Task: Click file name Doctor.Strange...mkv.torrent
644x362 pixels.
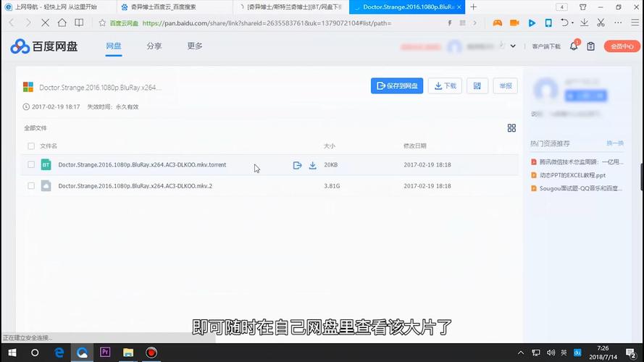Action: [142, 164]
